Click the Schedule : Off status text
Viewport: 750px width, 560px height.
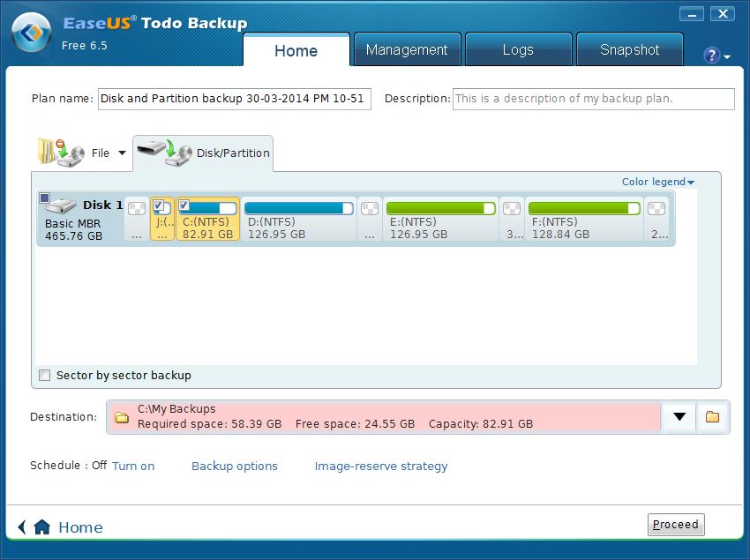point(69,466)
